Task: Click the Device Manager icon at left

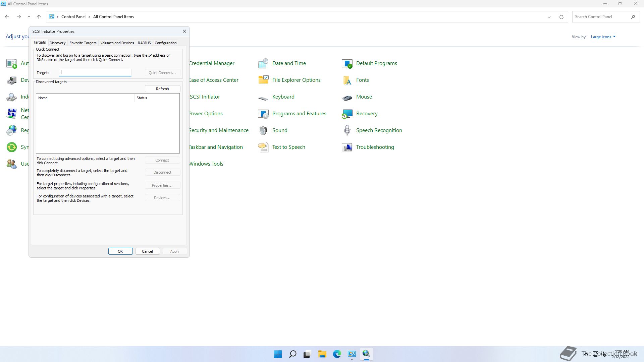Action: point(12,80)
